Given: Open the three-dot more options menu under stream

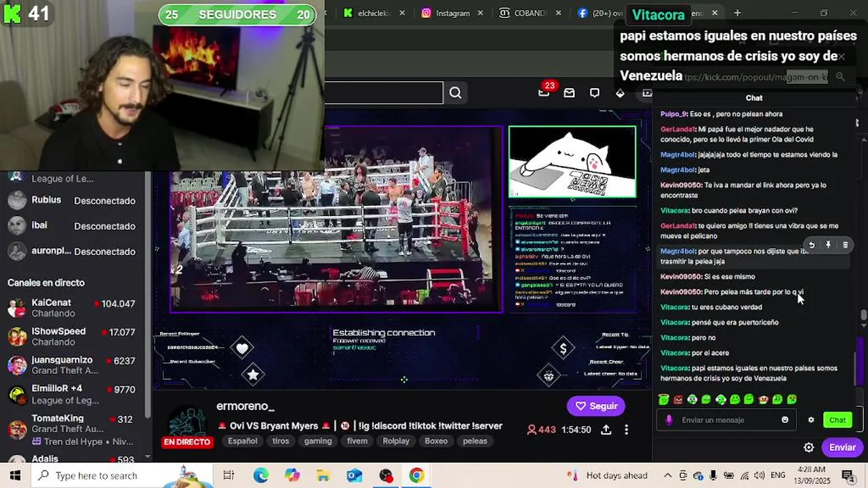Looking at the screenshot, I should [627, 430].
